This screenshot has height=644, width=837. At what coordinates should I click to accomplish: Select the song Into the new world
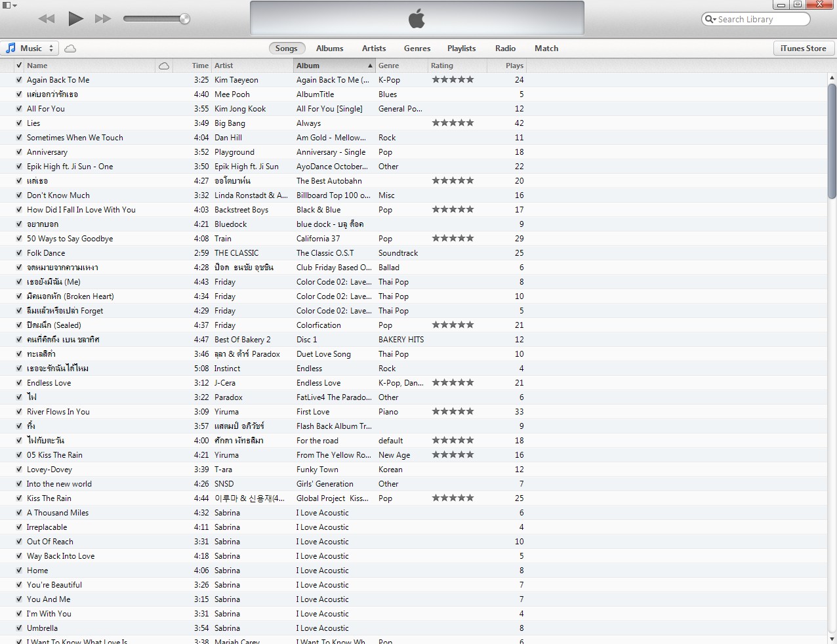[x=59, y=484]
